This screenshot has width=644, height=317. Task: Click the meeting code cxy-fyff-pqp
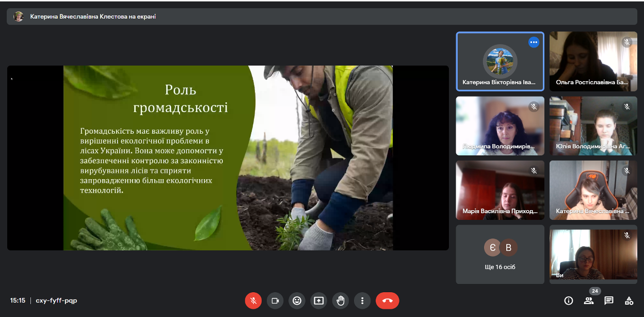pyautogui.click(x=56, y=300)
